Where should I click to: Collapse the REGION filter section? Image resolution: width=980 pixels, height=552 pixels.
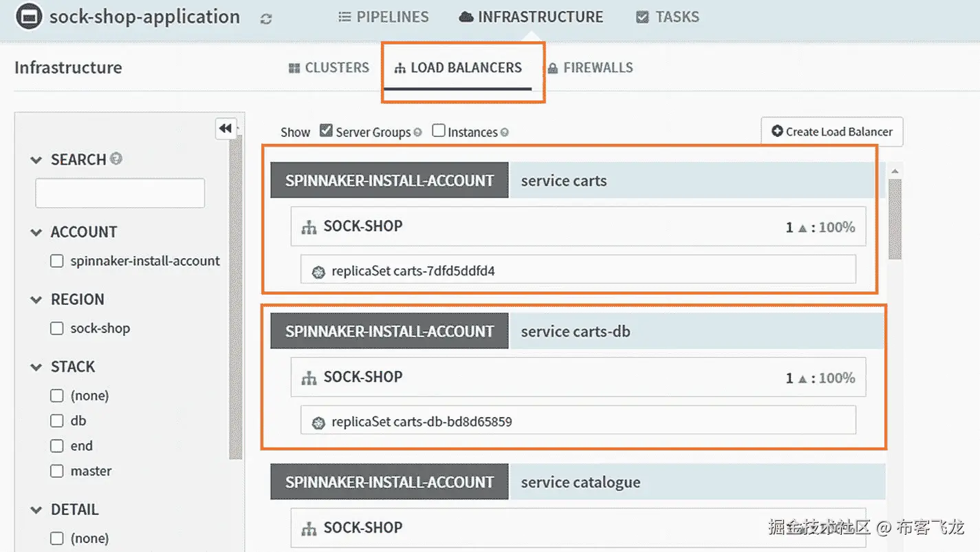point(36,300)
